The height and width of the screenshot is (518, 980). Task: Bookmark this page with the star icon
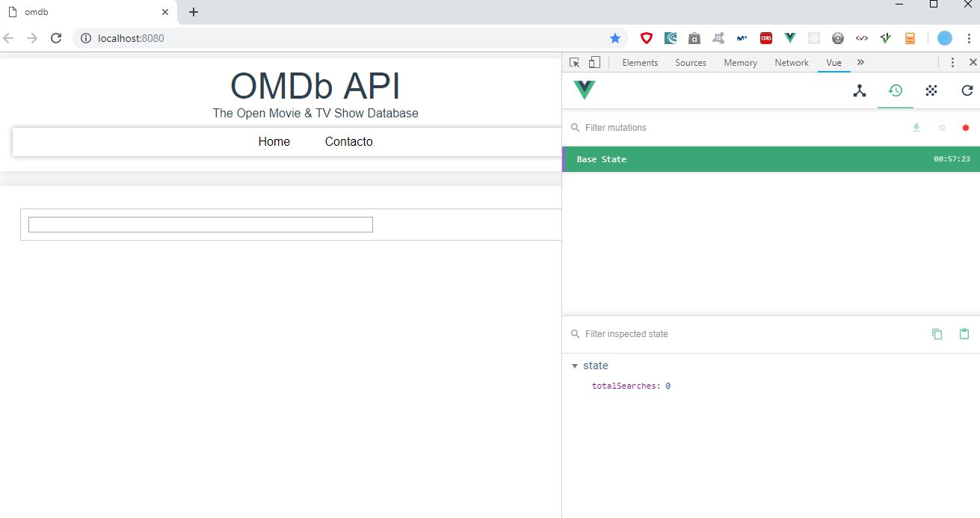coord(615,38)
